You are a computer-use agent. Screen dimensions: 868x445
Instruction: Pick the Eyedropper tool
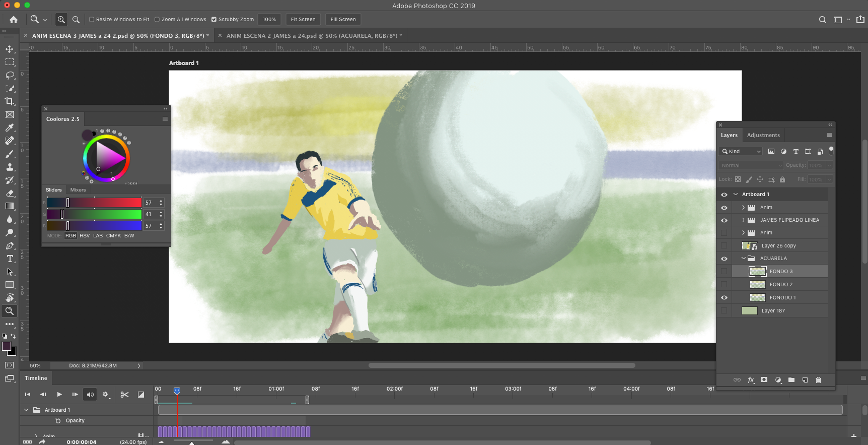pyautogui.click(x=10, y=128)
